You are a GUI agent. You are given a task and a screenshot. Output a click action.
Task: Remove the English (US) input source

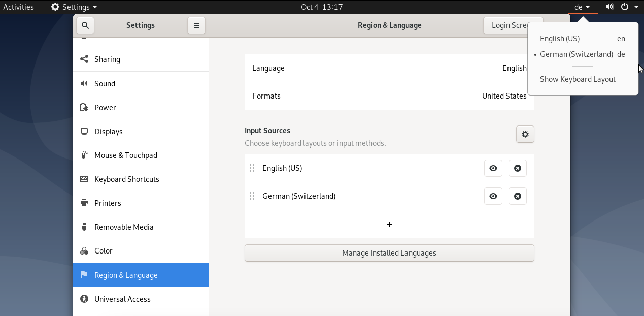click(x=517, y=168)
